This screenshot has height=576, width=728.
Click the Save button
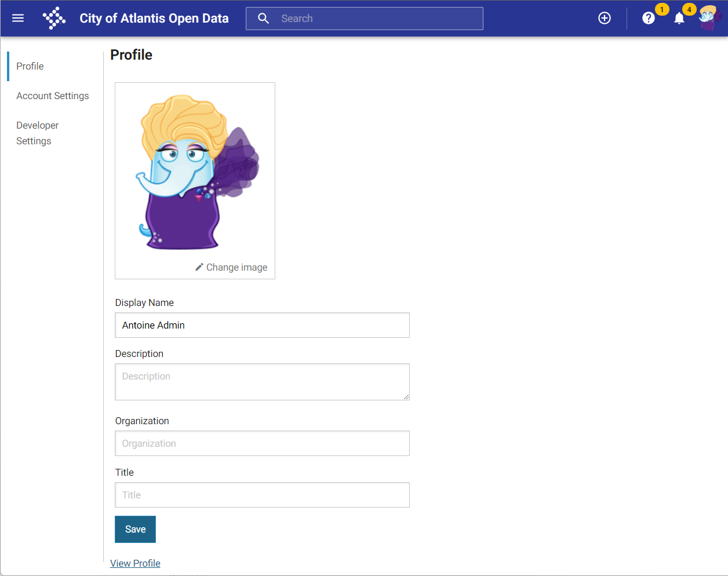tap(135, 529)
